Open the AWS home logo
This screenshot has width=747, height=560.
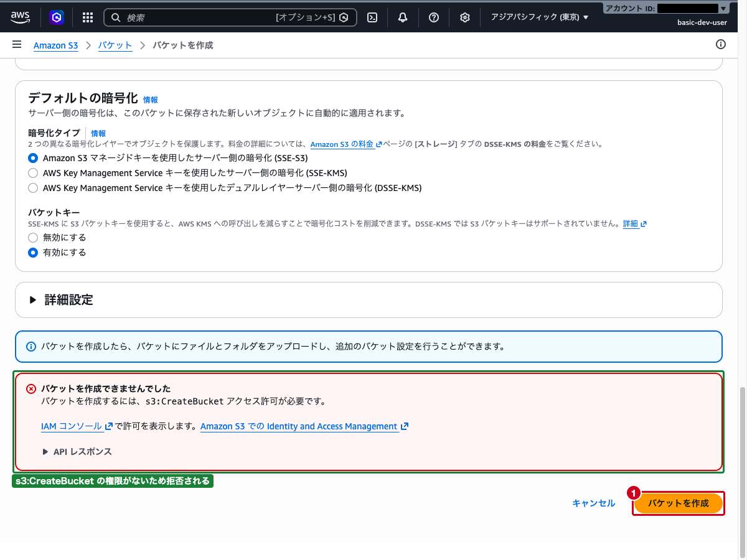coord(20,17)
